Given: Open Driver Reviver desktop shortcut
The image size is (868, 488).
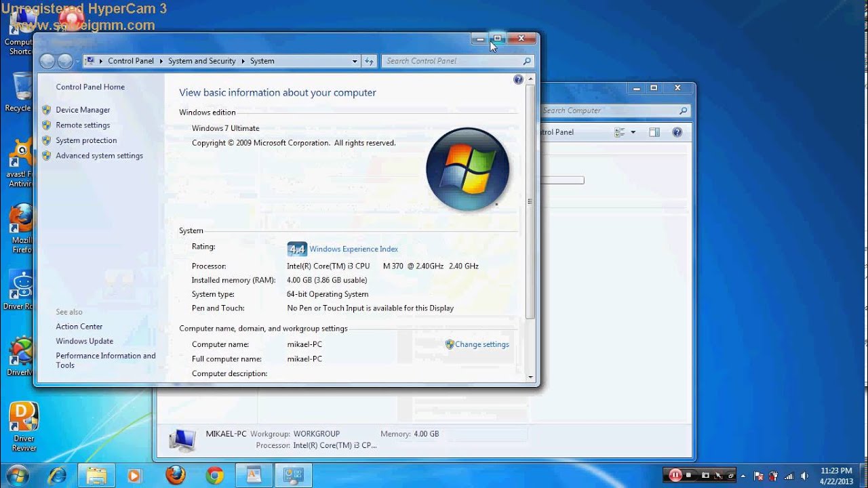Looking at the screenshot, I should (x=24, y=426).
